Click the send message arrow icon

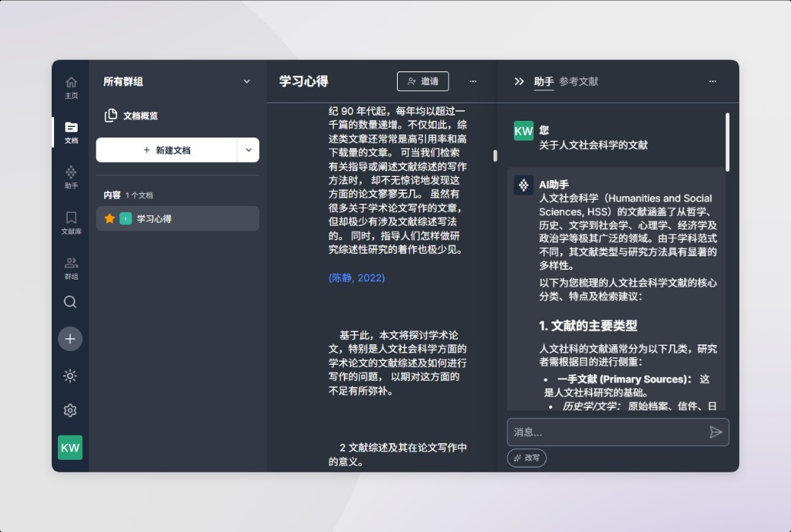click(x=716, y=432)
